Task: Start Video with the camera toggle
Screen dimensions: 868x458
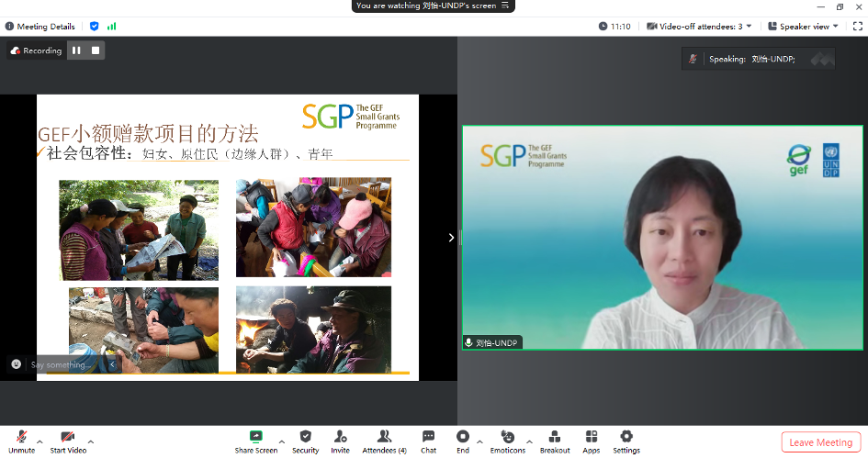Action: (68, 441)
